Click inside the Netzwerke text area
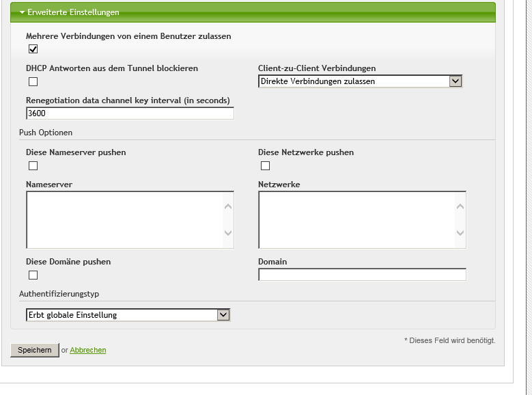 [356, 219]
